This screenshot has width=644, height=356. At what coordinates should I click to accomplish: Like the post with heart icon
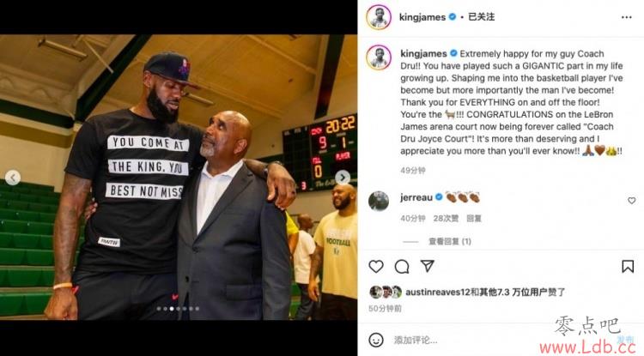pos(376,267)
